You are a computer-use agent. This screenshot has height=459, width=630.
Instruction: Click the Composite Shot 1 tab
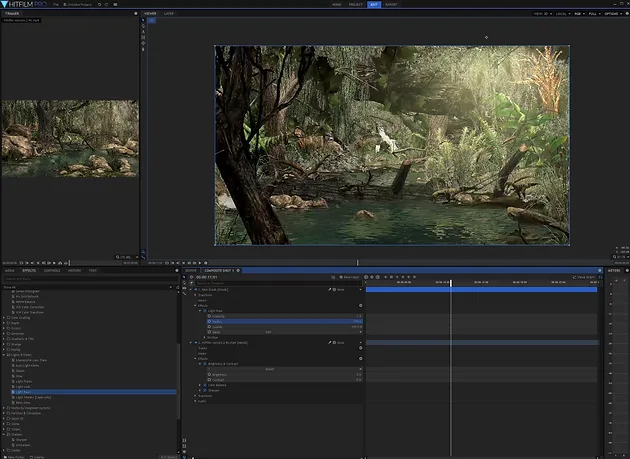[219, 270]
